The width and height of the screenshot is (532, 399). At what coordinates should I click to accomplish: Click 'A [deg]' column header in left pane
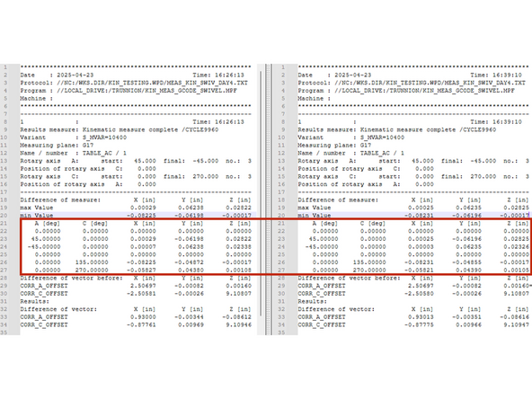48,223
